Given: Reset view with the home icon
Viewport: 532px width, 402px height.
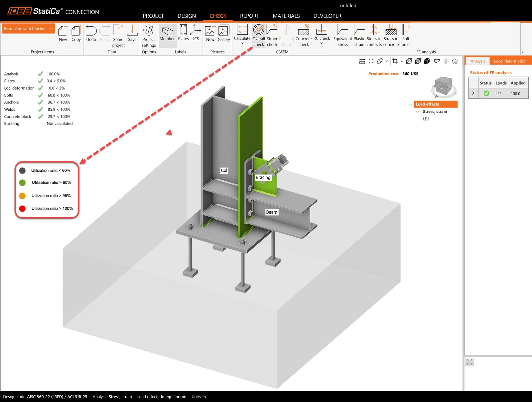Looking at the screenshot, I should pos(455,61).
